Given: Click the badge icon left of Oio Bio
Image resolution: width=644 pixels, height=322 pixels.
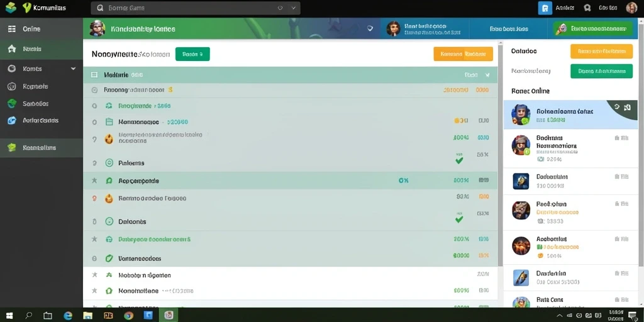Looking at the screenshot, I should point(587,8).
